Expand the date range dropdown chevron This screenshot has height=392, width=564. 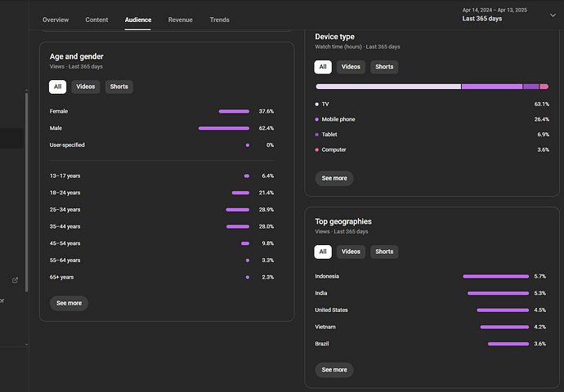pos(553,15)
